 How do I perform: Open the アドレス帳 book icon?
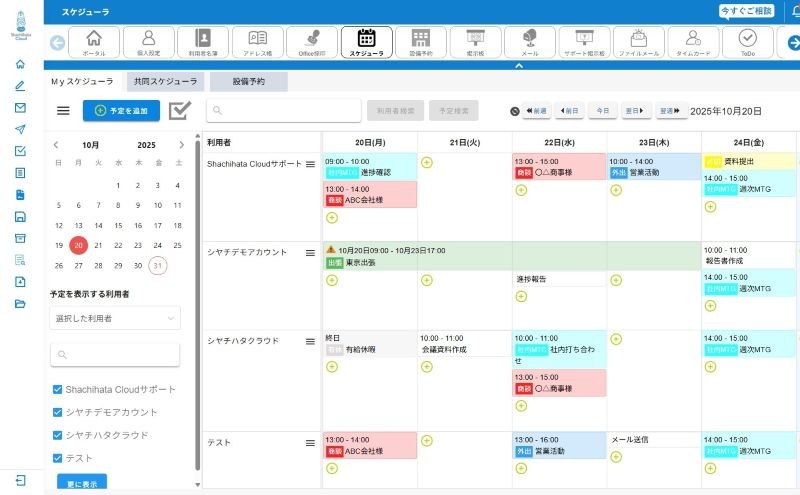tap(257, 41)
